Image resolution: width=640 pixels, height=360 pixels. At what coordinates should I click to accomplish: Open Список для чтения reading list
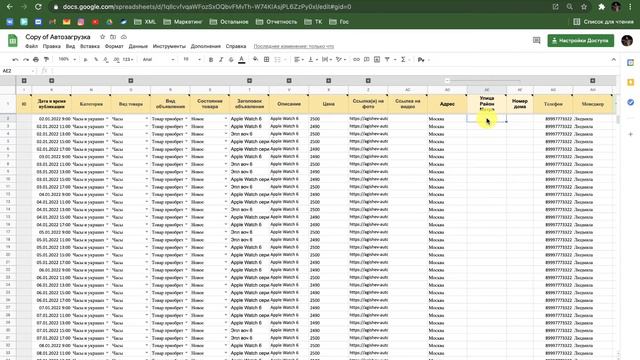pyautogui.click(x=603, y=22)
